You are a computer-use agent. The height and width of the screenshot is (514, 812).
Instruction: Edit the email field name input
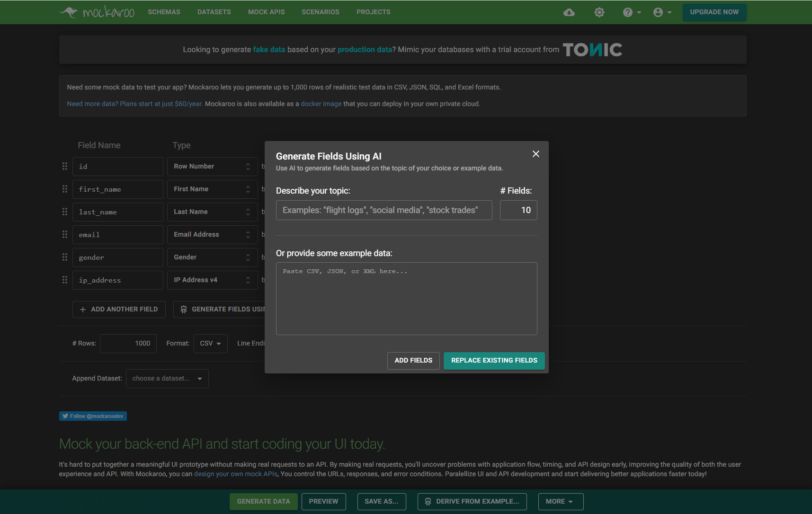pos(118,235)
